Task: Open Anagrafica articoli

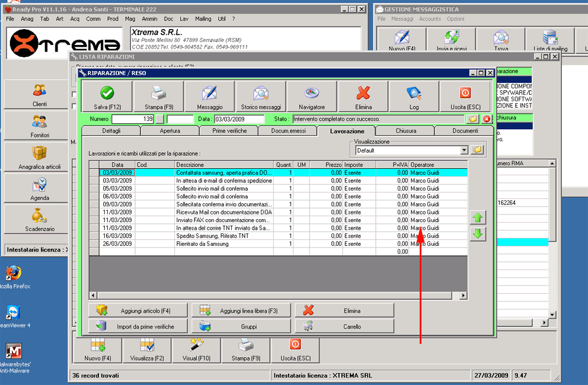Action: pyautogui.click(x=39, y=157)
